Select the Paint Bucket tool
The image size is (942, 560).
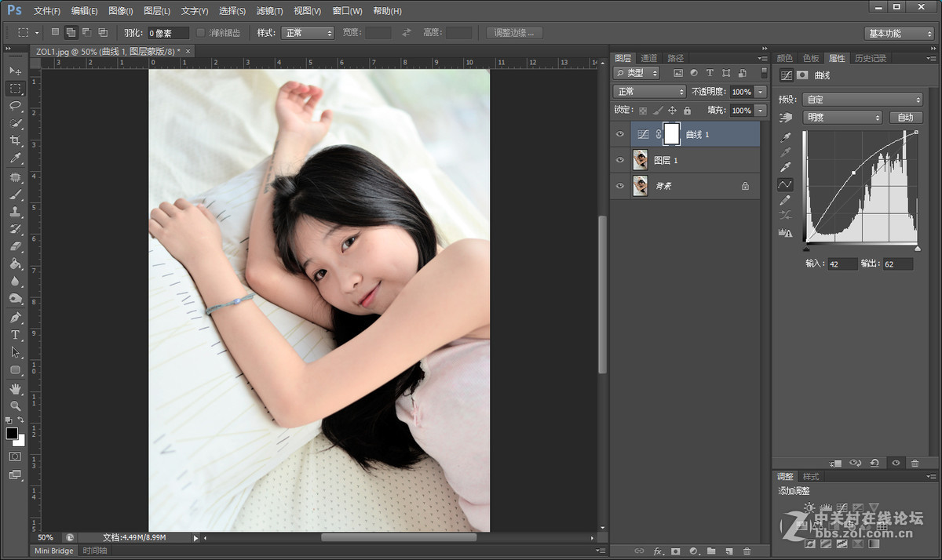tap(15, 264)
